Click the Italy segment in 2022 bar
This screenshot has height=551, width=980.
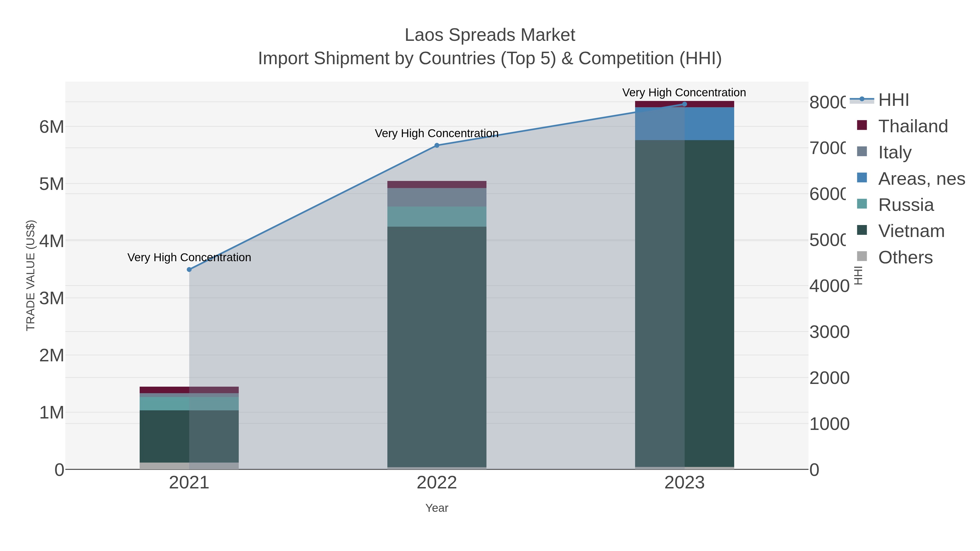click(x=437, y=197)
